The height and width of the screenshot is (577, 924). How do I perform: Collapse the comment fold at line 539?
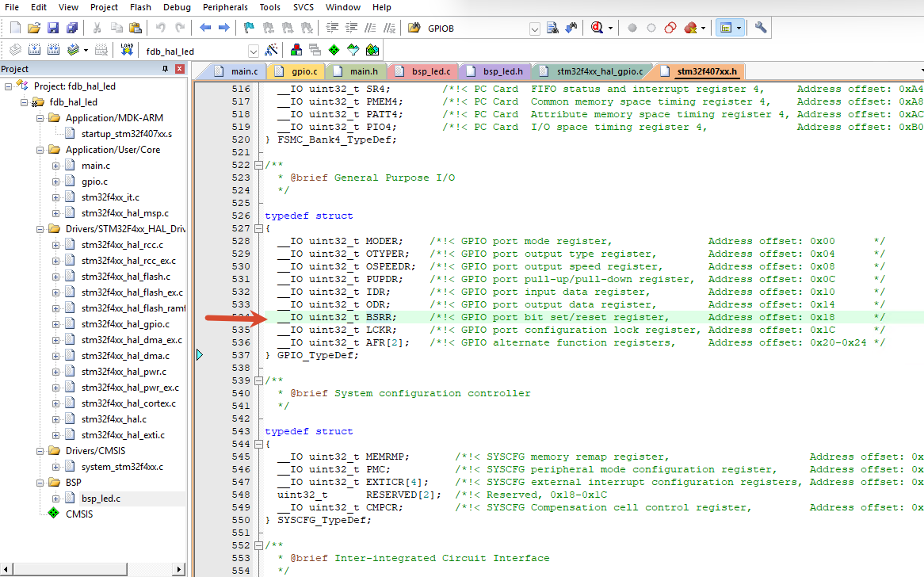tap(258, 380)
